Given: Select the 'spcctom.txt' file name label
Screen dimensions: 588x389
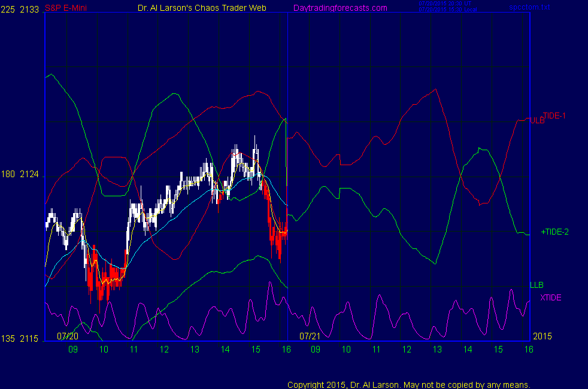Looking at the screenshot, I should tap(529, 7).
